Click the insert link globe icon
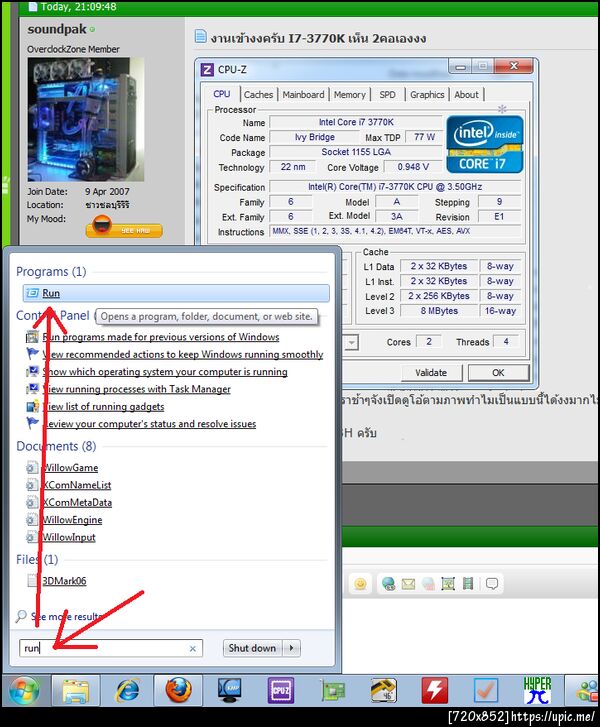Image resolution: width=600 pixels, height=727 pixels. (x=389, y=583)
